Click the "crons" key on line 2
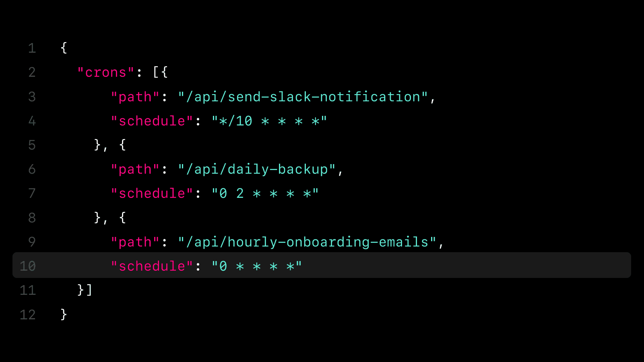The width and height of the screenshot is (644, 362). pyautogui.click(x=105, y=72)
